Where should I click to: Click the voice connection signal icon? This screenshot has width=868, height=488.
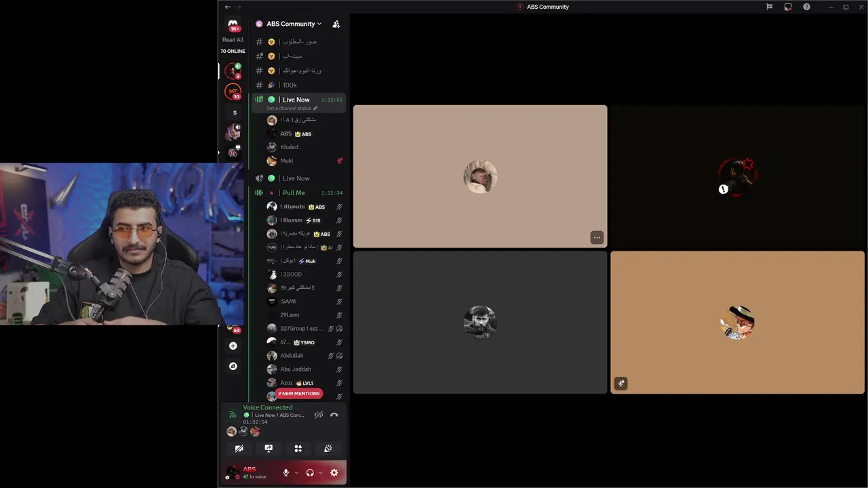233,415
